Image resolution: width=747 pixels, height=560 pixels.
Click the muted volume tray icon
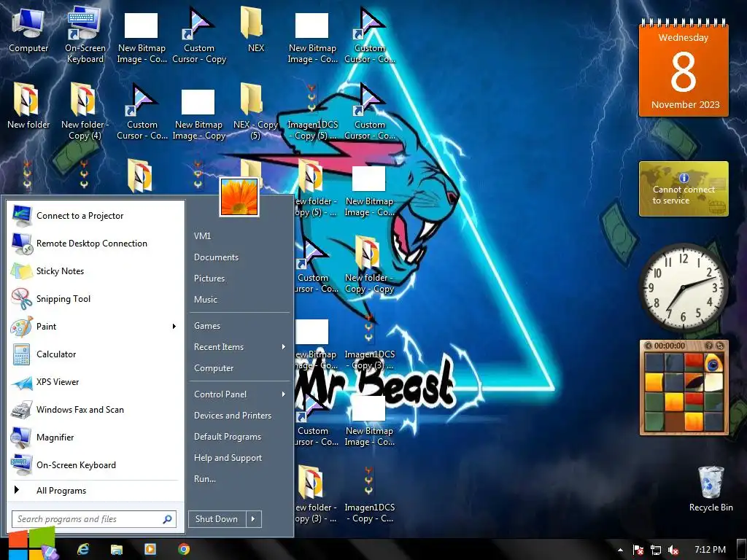(673, 550)
